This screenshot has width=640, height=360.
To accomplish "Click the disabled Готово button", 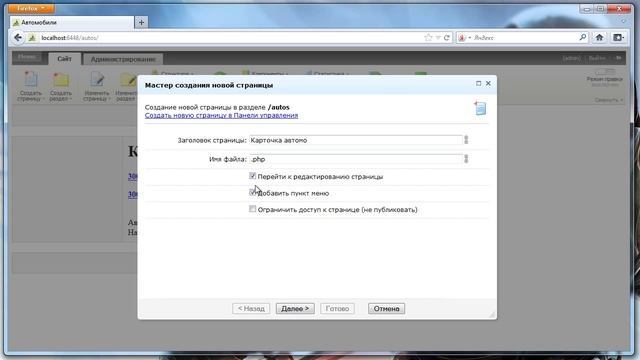I will pos(337,309).
